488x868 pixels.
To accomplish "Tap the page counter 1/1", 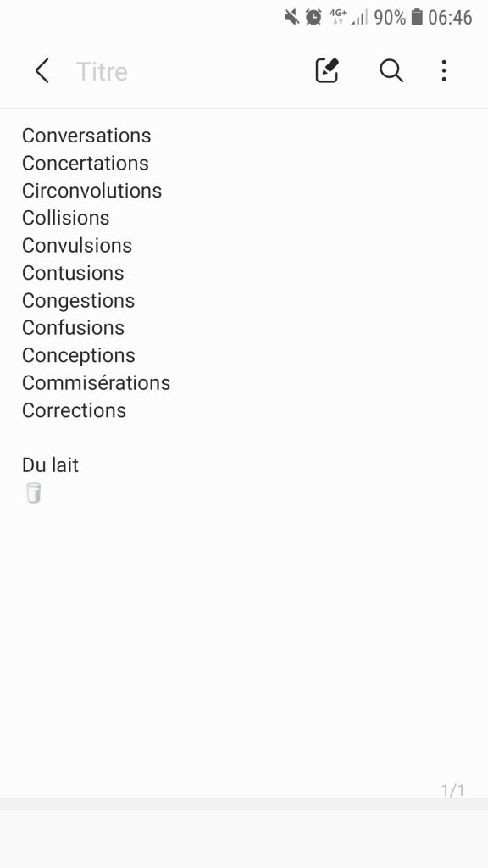I will 452,790.
